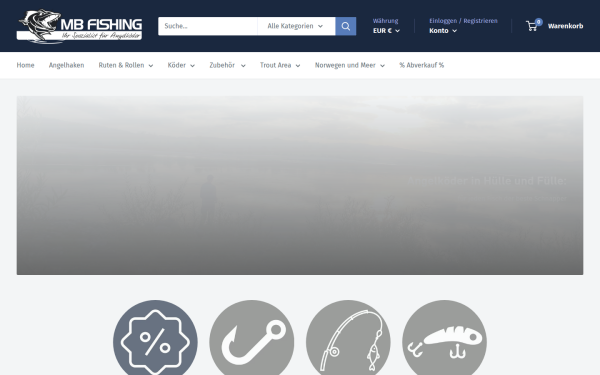This screenshot has width=600, height=375.
Task: Expand the Köder menu
Action: click(181, 65)
